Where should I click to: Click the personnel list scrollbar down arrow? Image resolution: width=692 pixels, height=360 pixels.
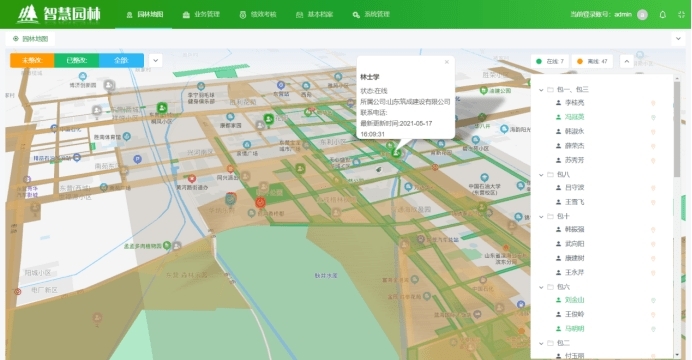tap(677, 355)
